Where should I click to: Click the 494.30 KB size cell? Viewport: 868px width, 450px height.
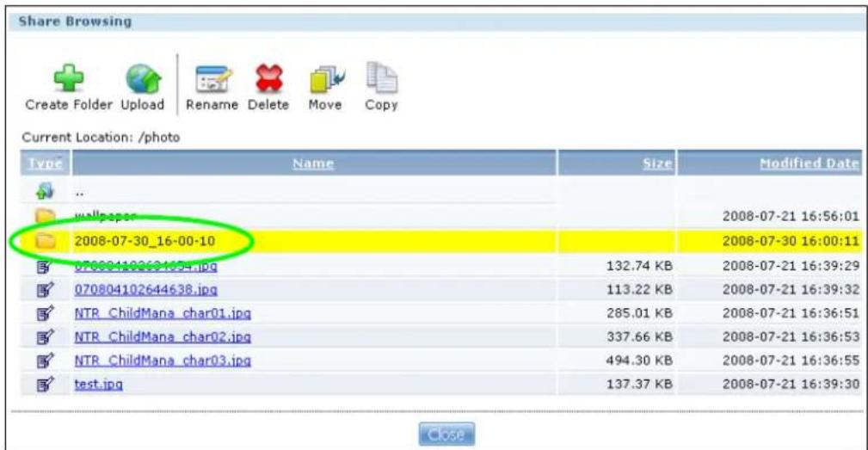639,361
